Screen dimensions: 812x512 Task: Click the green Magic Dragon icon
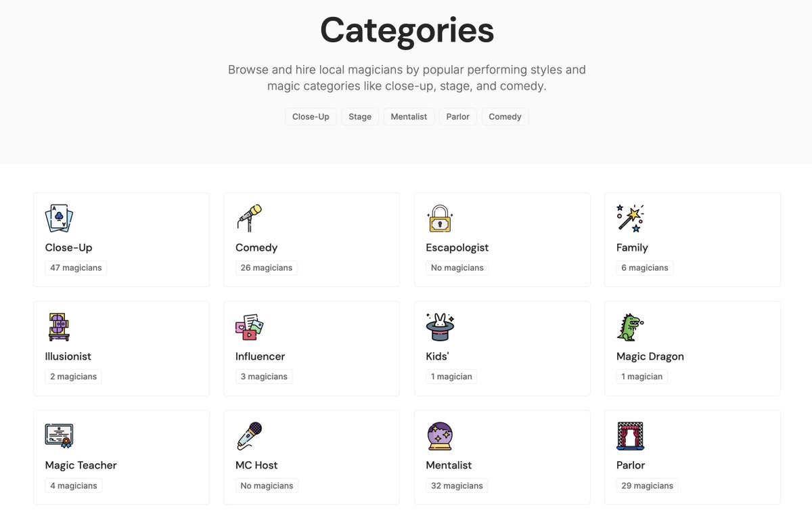point(630,327)
